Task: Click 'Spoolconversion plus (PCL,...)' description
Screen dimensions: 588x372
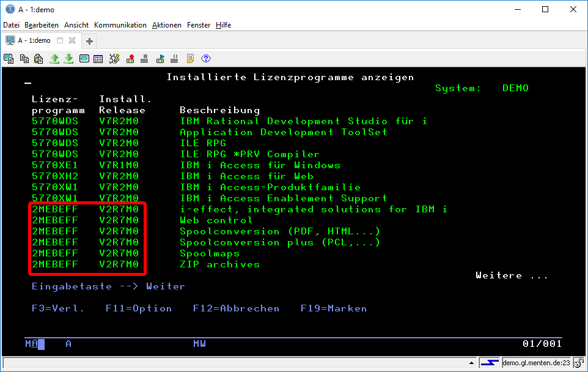Action: point(280,242)
